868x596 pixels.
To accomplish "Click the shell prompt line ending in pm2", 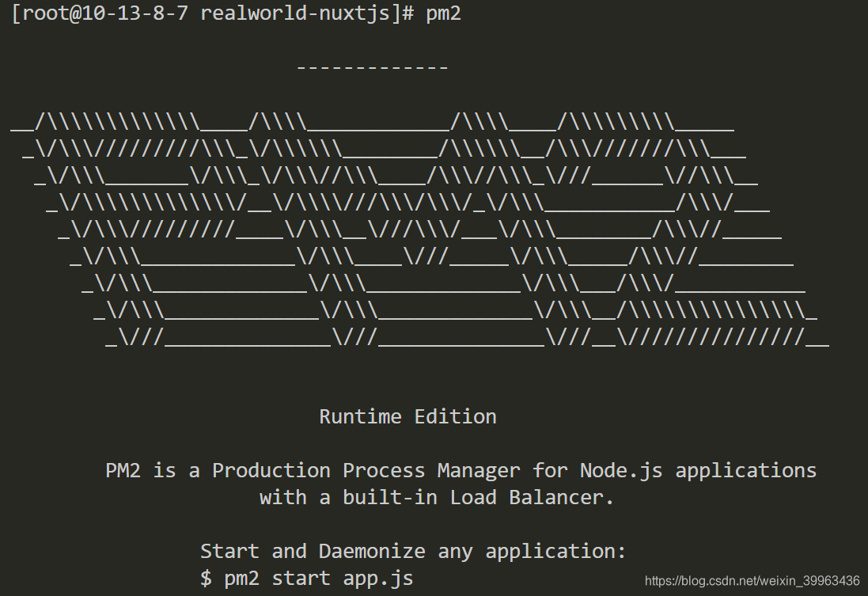I will tap(237, 13).
